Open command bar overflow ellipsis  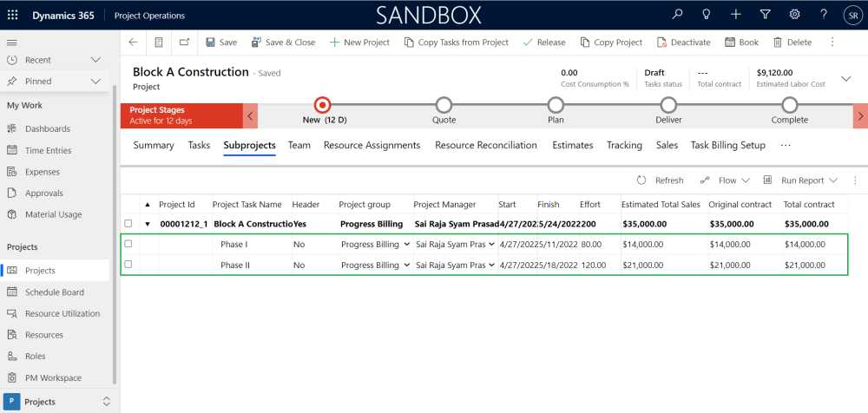(832, 42)
